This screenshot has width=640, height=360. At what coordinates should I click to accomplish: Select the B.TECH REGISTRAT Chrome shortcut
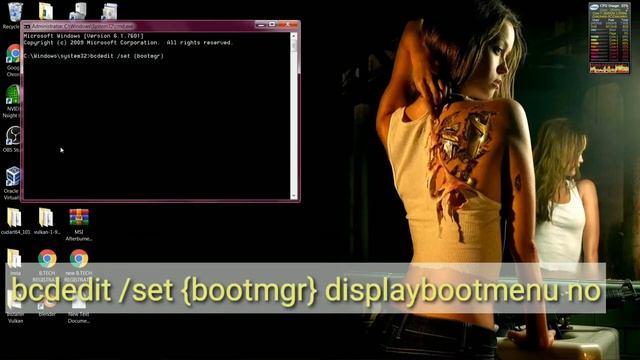pos(47,259)
